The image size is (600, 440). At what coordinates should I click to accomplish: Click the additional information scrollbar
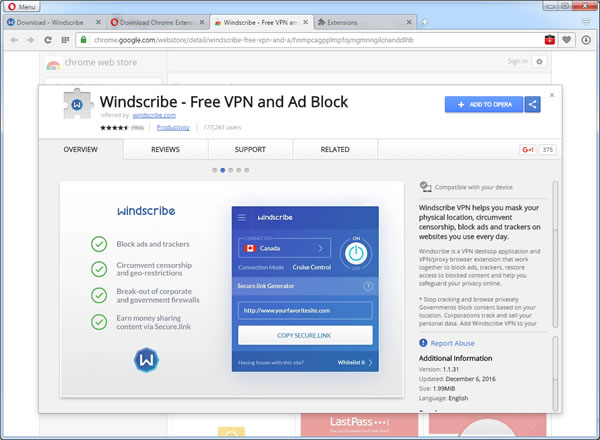pos(555,373)
